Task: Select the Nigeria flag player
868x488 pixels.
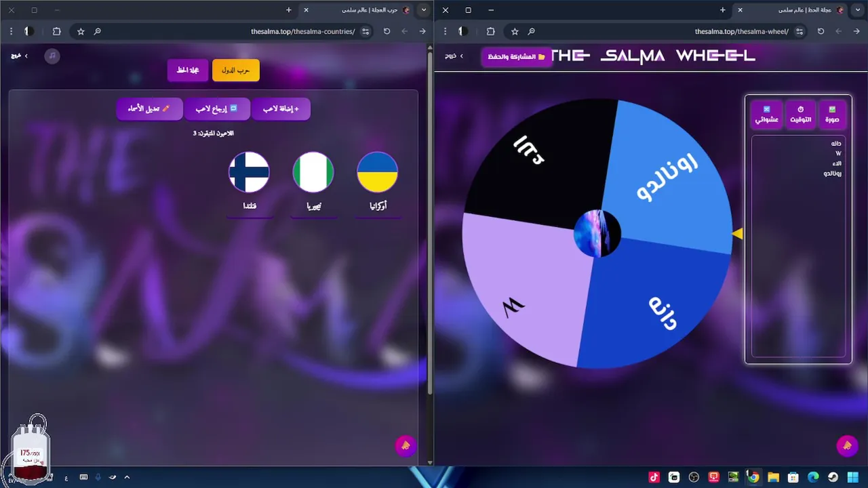Action: tap(313, 172)
